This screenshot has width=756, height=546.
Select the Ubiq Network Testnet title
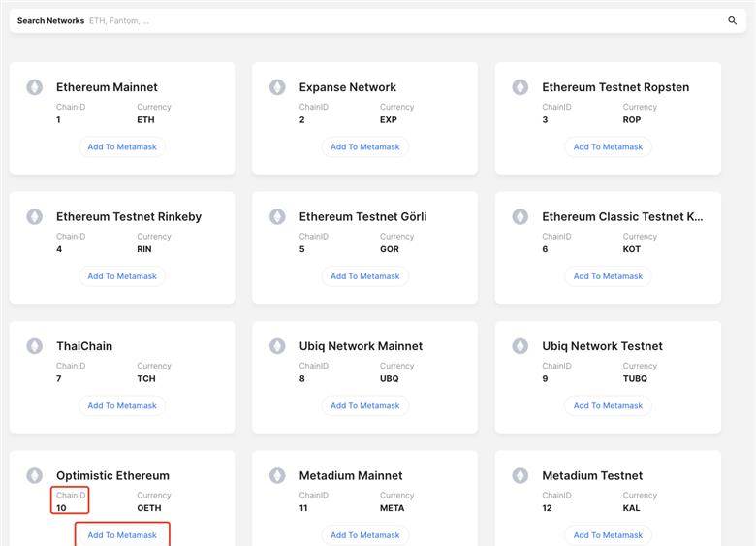coord(602,346)
